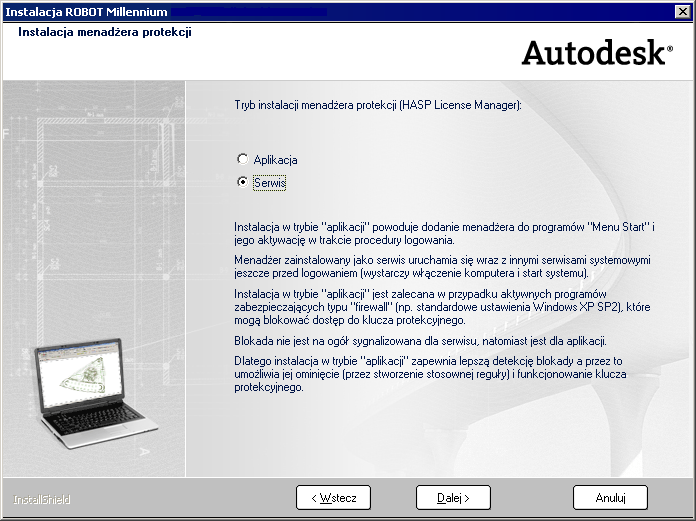Viewport: 696px width, 521px height.
Task: Close the ROBOT Millennium installer window
Action: click(682, 12)
